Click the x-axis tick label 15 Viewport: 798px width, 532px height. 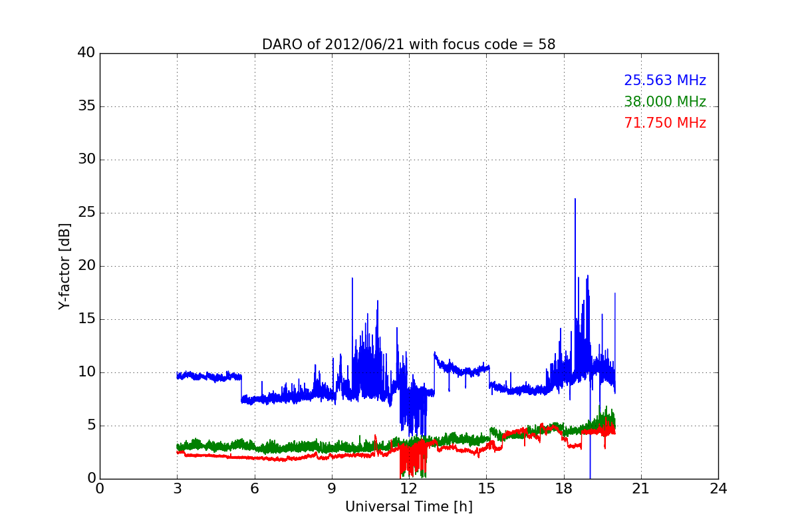[486, 489]
